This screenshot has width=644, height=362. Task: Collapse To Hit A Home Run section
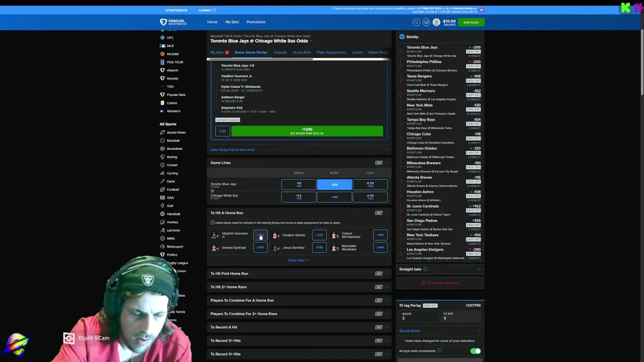(x=386, y=213)
